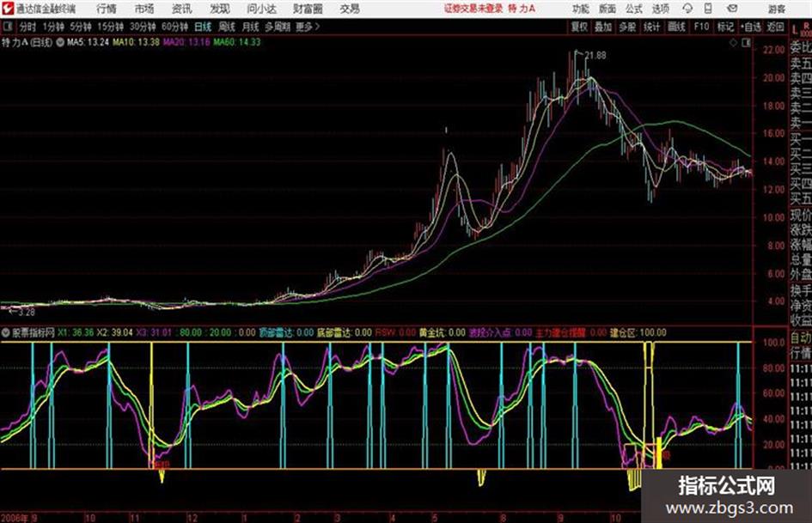Screen dimensions: 812x523
Task: Switch to the 30分钟 period
Action: [143, 27]
